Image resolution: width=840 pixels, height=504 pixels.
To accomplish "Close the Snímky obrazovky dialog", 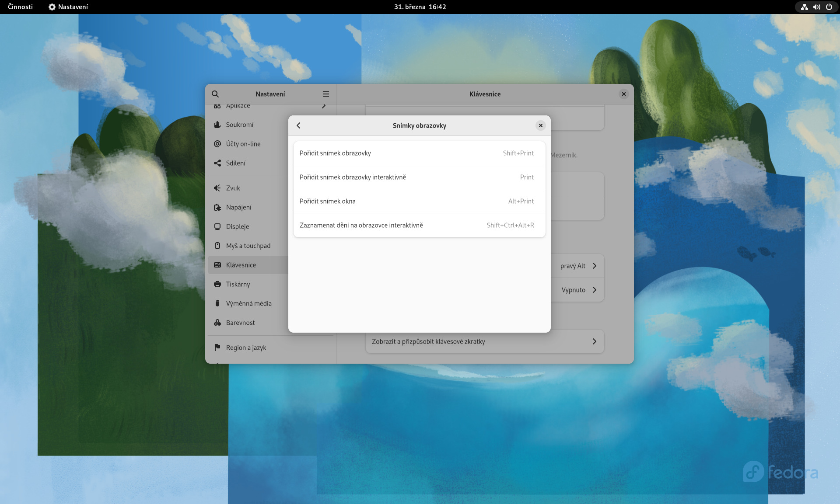I will (540, 125).
